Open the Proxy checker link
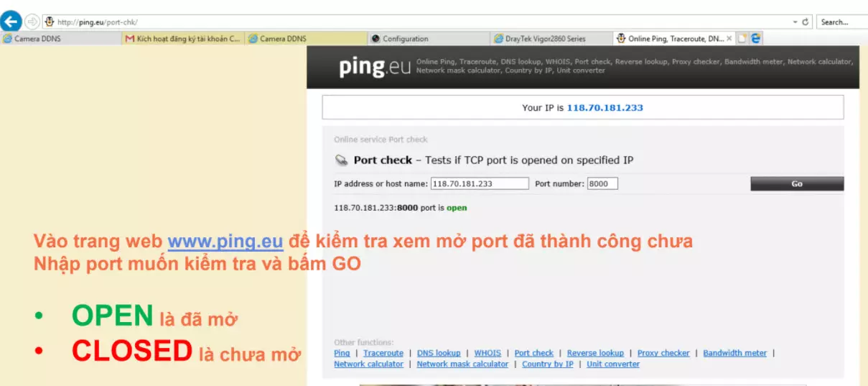This screenshot has width=868, height=386. click(x=663, y=353)
